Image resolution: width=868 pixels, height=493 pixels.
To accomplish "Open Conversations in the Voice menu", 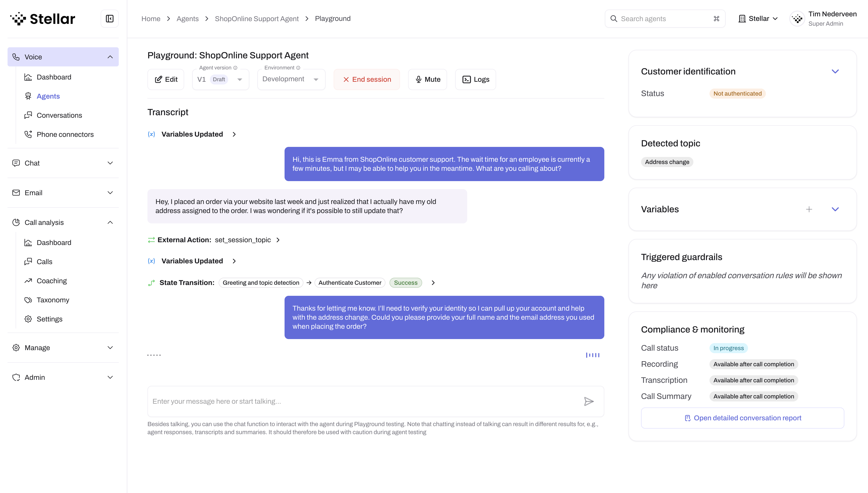I will [59, 115].
